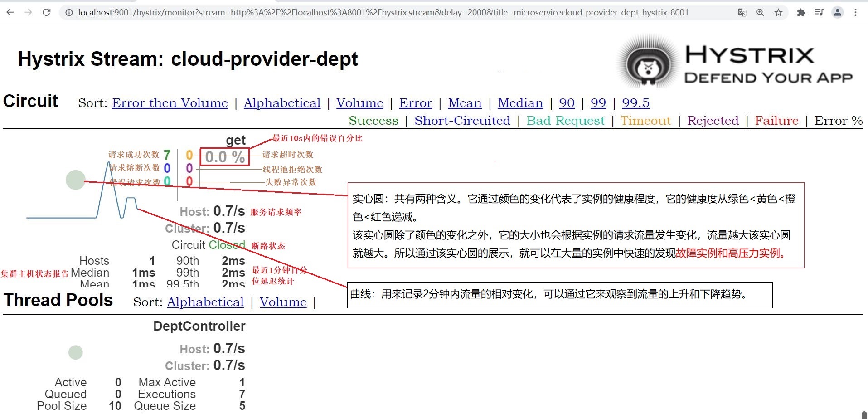
Task: Click the Max Active label
Action: 167,382
